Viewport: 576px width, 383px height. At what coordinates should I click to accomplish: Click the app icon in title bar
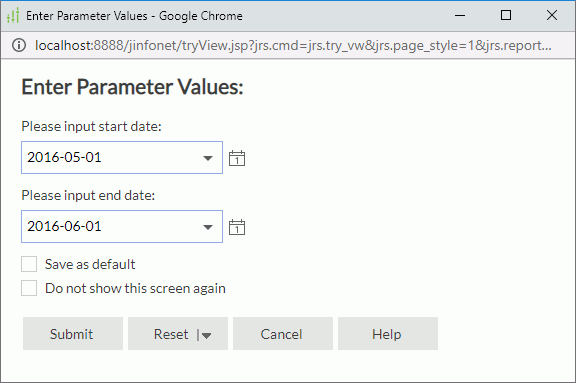click(13, 16)
